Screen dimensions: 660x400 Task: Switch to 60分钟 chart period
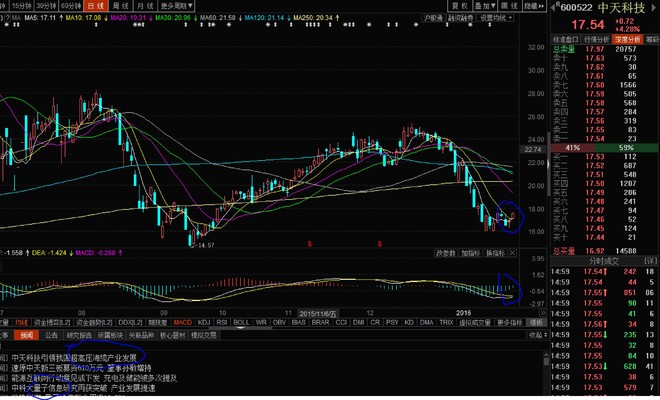tap(71, 5)
